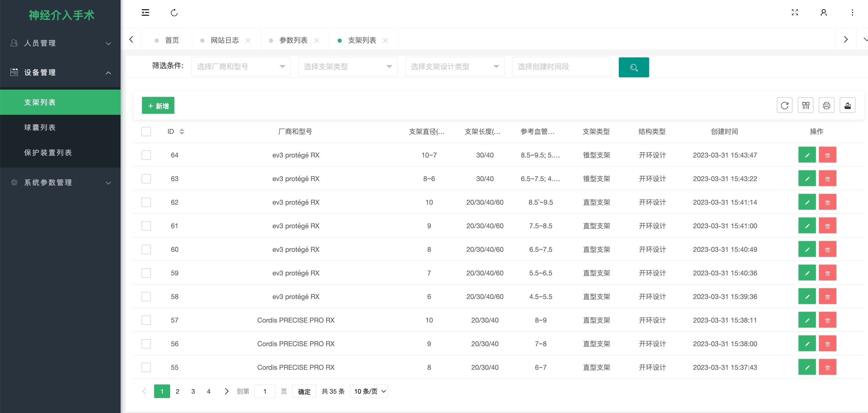Sort the table by ID
Viewport: 868px width, 413px height.
click(x=182, y=131)
